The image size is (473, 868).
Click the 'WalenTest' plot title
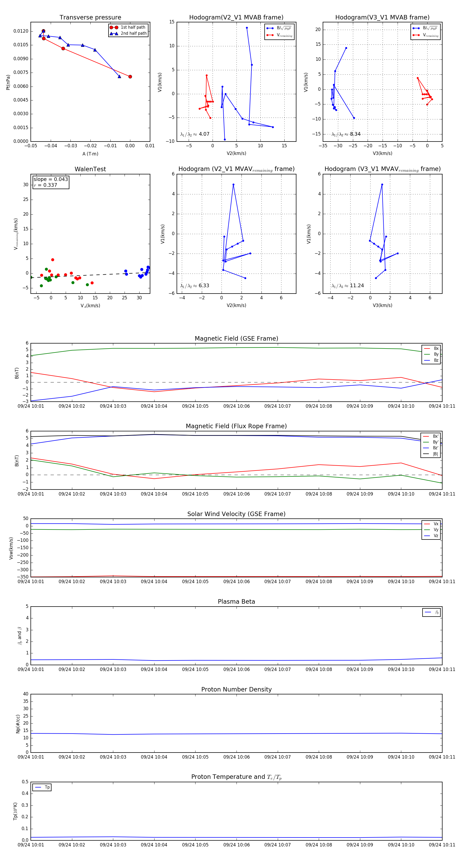coord(90,169)
